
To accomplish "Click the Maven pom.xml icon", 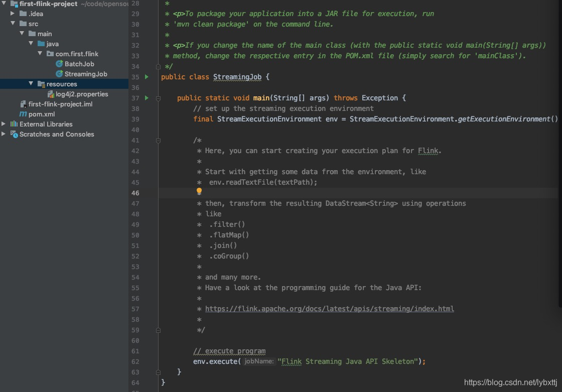I will [23, 114].
